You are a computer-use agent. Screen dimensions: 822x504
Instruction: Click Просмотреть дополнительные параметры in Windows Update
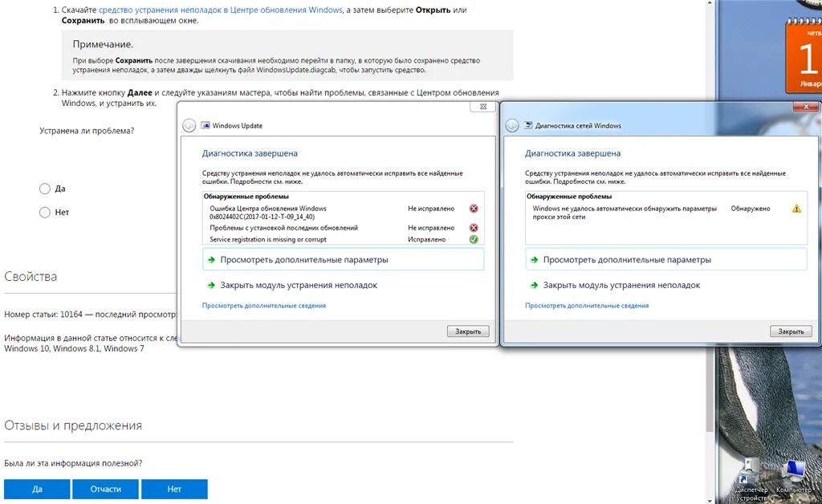coord(343,260)
